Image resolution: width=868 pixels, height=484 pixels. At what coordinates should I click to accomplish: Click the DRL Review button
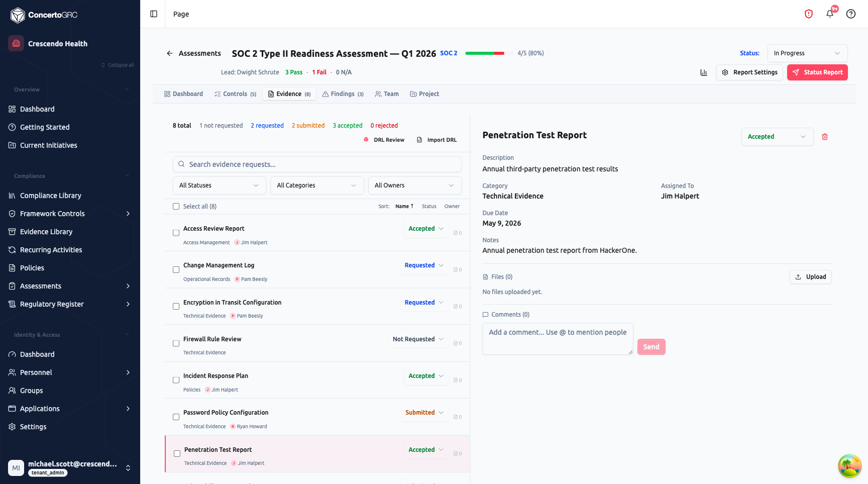pos(384,140)
